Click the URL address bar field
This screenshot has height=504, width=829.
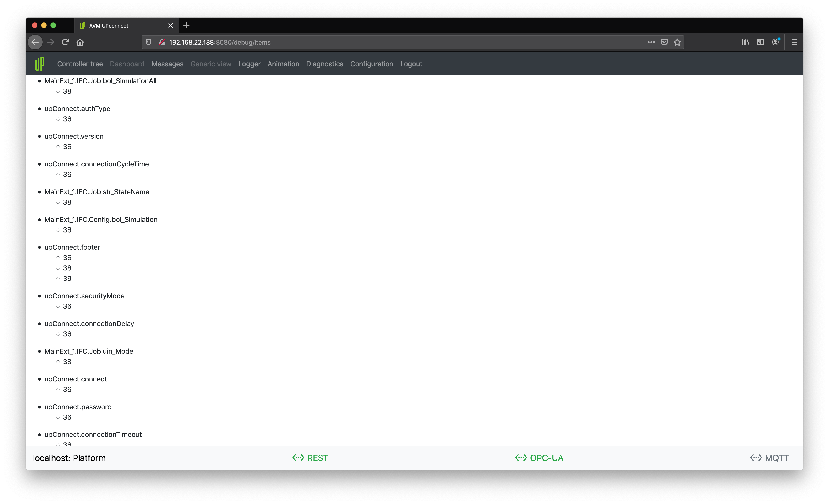coord(404,42)
